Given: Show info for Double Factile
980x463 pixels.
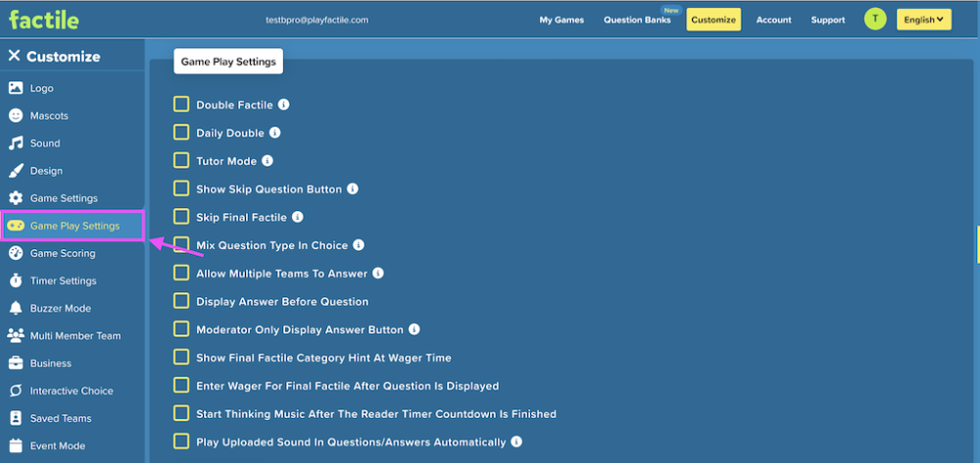Looking at the screenshot, I should [283, 105].
